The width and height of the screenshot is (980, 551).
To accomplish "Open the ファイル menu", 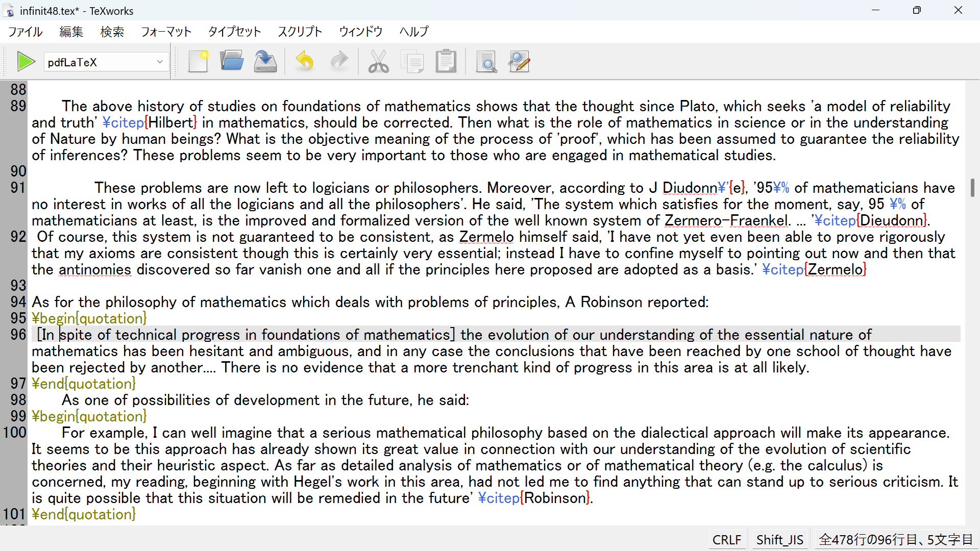I will [26, 32].
